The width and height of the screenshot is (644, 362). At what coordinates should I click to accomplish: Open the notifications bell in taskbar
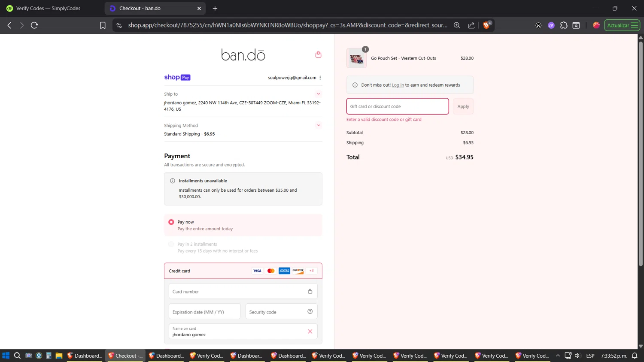pos(635,356)
